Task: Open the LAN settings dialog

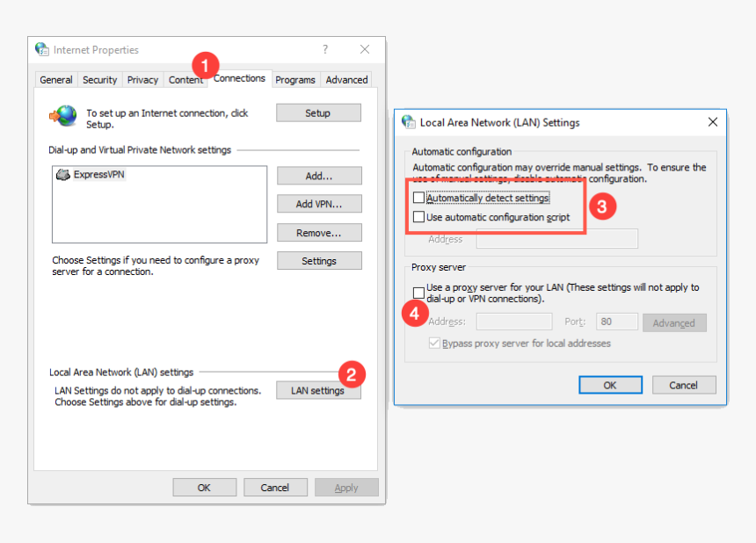Action: [318, 390]
